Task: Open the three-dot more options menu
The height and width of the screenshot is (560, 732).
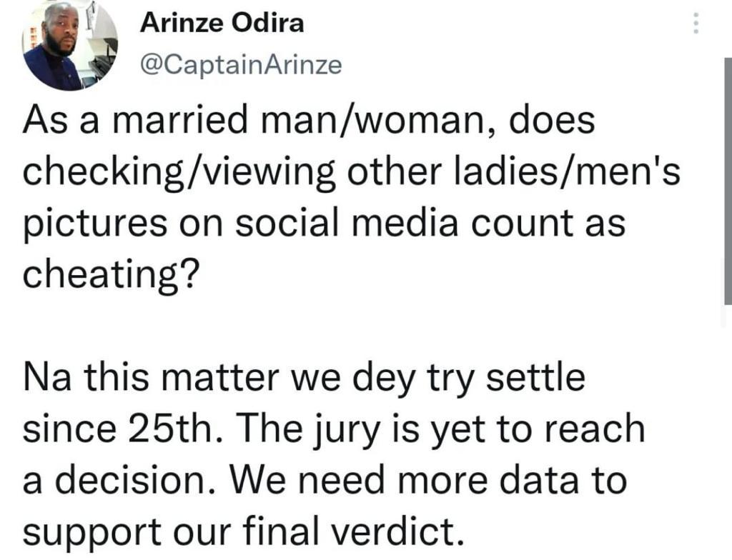Action: tap(694, 25)
